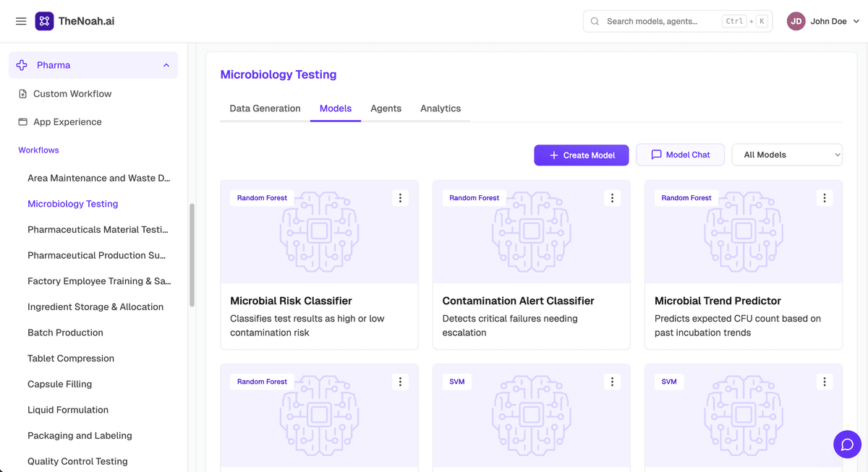The image size is (868, 472).
Task: Click Microbial Risk Classifier brain thumbnail
Action: tap(319, 231)
